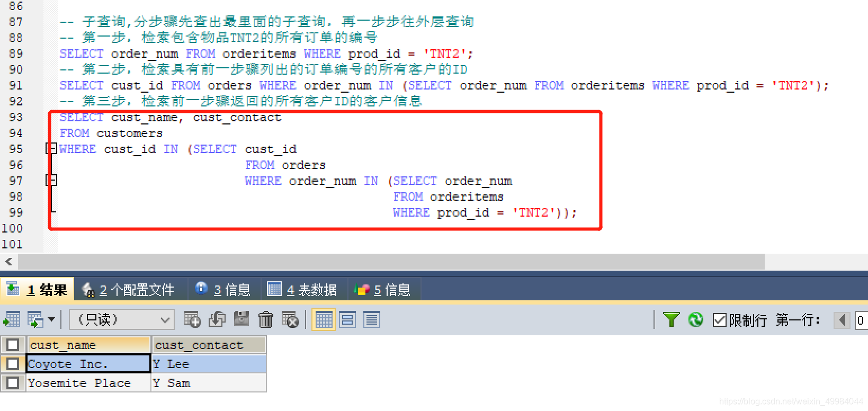Open the 5 信息 tab

coord(383,290)
